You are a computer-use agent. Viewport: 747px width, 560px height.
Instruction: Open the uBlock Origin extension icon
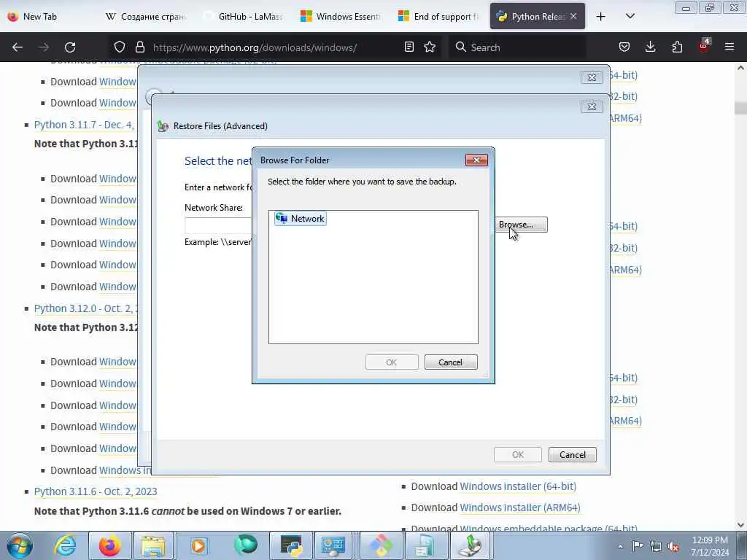[704, 46]
